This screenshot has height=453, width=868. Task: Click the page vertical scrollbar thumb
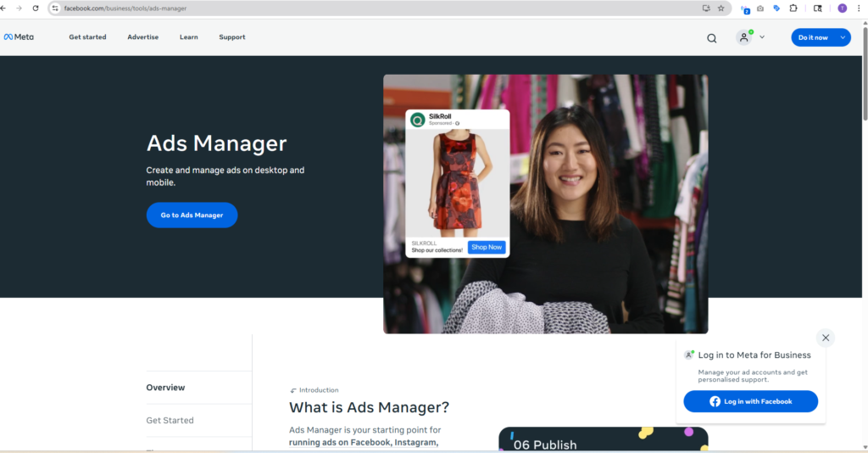(865, 73)
